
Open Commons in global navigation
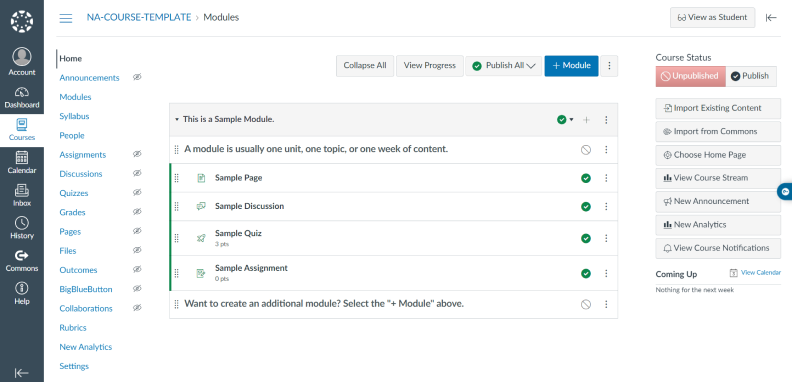[x=22, y=261]
